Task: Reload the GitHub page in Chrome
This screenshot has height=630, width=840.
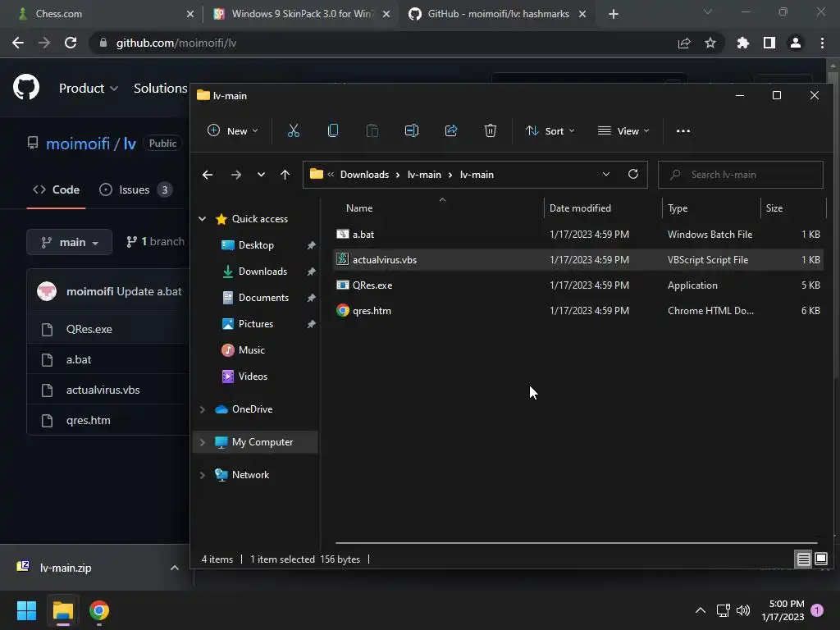Action: pos(71,43)
